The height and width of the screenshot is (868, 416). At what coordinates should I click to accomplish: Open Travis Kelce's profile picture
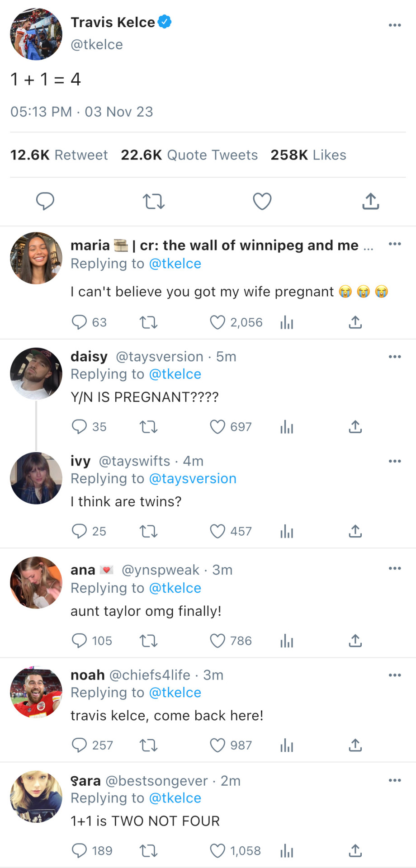[36, 34]
